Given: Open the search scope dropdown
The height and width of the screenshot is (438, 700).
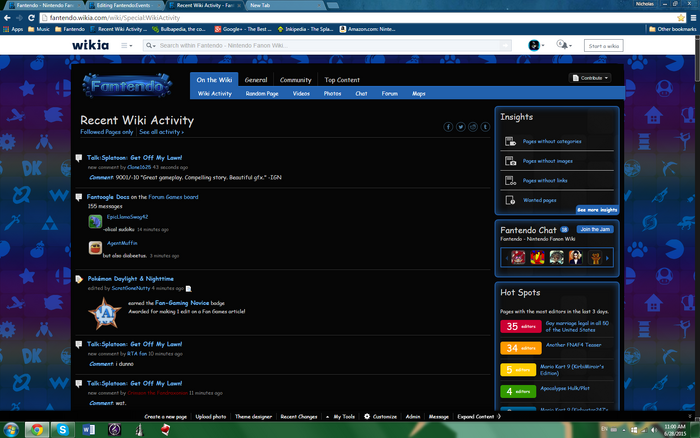Looking at the screenshot, I should click(x=151, y=46).
